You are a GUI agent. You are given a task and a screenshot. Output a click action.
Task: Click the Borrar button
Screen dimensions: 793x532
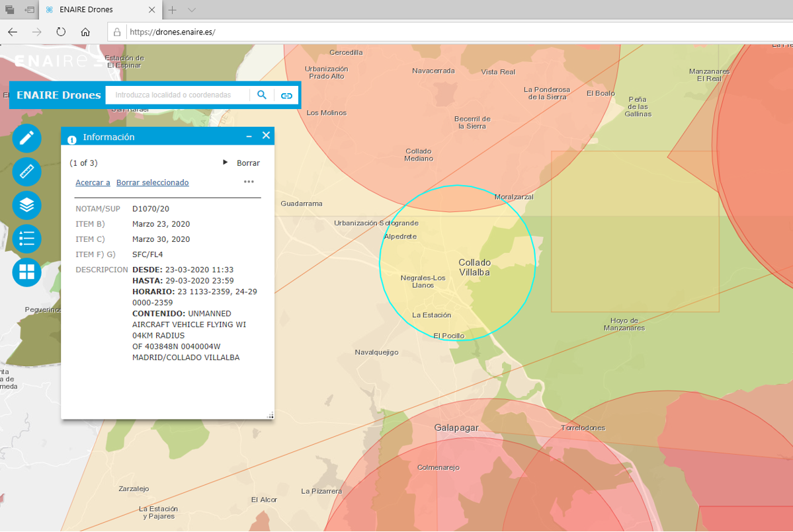[x=248, y=163]
